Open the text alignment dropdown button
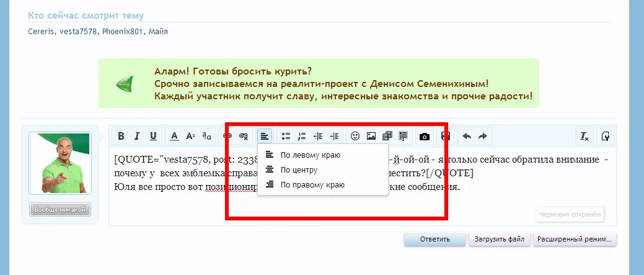This screenshot has width=644, height=275. click(x=265, y=137)
